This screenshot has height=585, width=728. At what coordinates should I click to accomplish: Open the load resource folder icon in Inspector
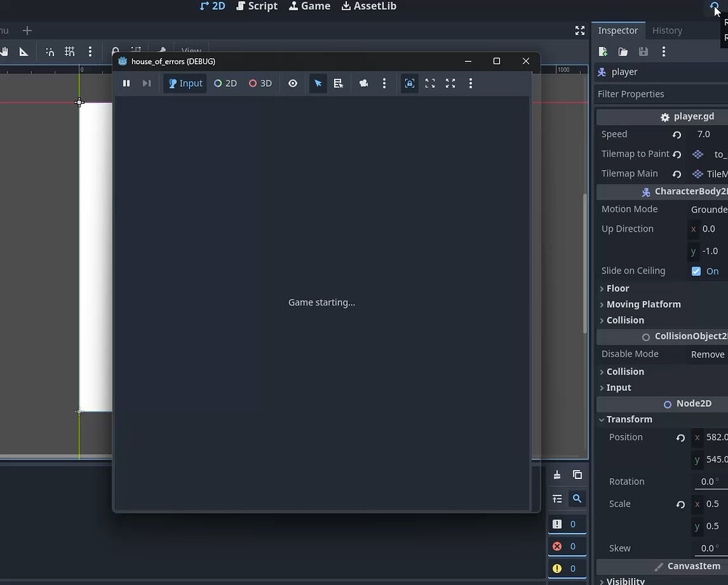[623, 52]
